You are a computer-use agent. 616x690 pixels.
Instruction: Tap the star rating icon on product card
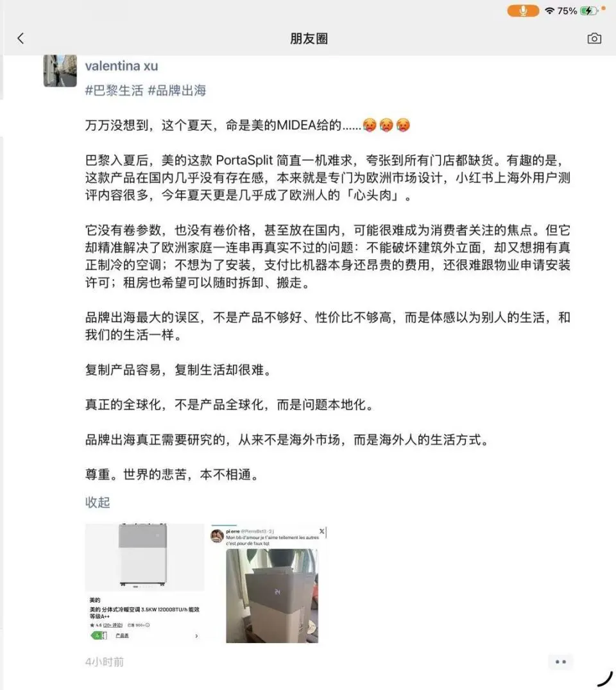(92, 625)
